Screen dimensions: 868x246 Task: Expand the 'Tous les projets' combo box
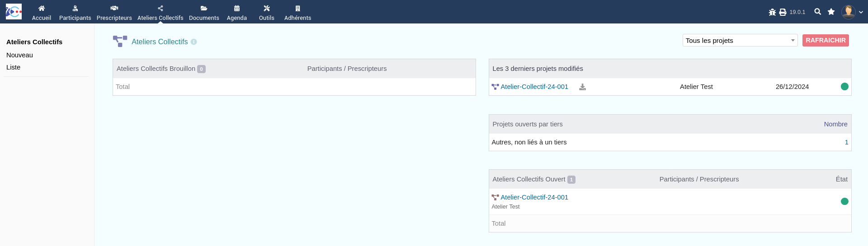tap(740, 41)
